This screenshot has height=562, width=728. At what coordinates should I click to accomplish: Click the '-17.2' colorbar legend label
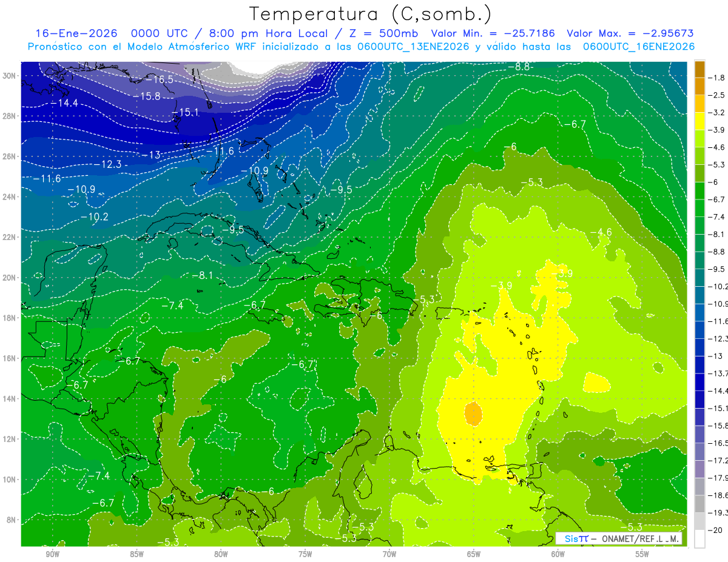point(720,461)
